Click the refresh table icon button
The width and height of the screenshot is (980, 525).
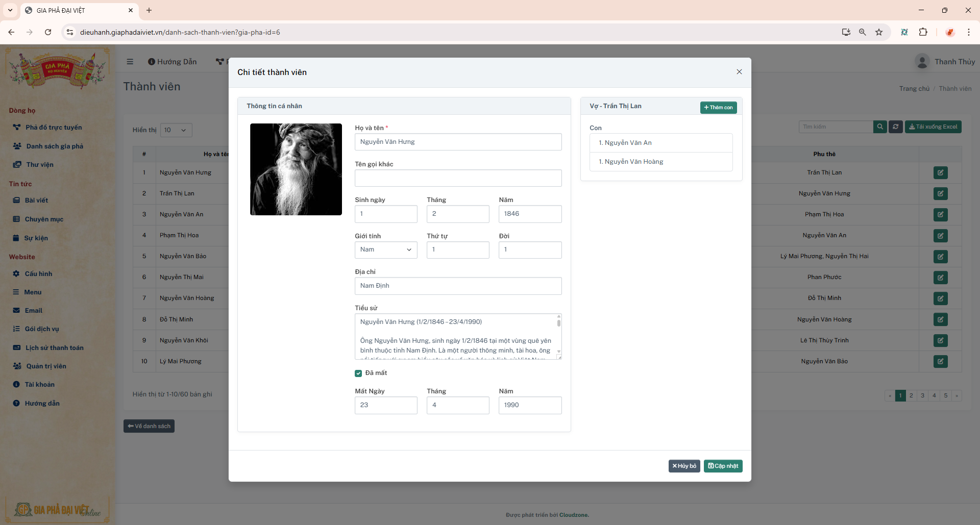pyautogui.click(x=896, y=127)
